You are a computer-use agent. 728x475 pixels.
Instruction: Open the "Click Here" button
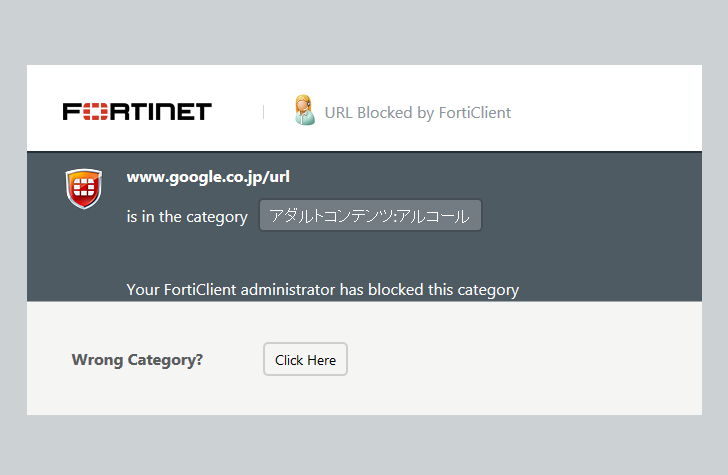coord(305,359)
